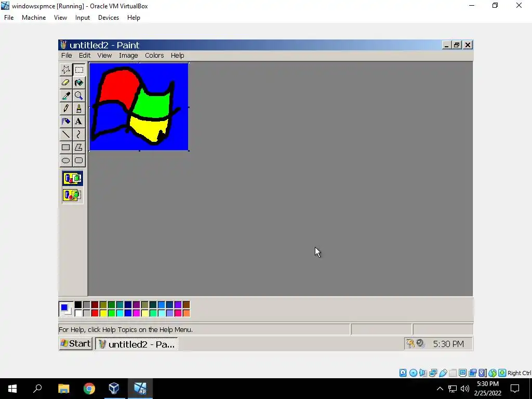This screenshot has width=532, height=399.
Task: Click the XP Start button
Action: pyautogui.click(x=76, y=344)
